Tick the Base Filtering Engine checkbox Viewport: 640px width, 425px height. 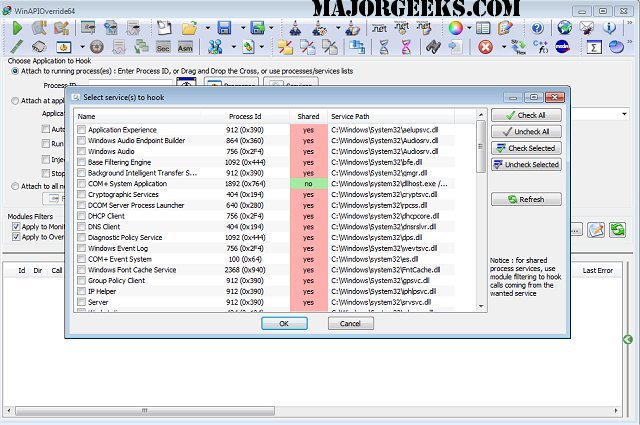tap(81, 162)
